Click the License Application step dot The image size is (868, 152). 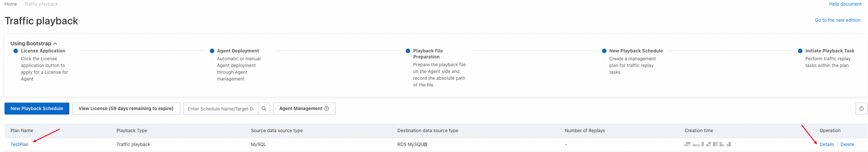[16, 51]
